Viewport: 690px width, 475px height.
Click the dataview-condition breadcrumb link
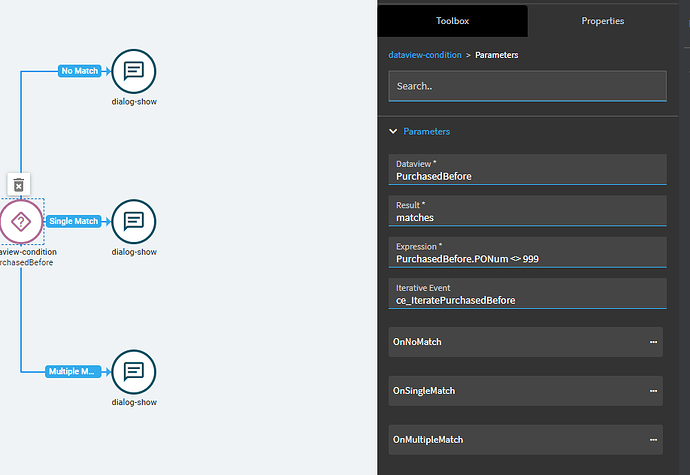[425, 55]
